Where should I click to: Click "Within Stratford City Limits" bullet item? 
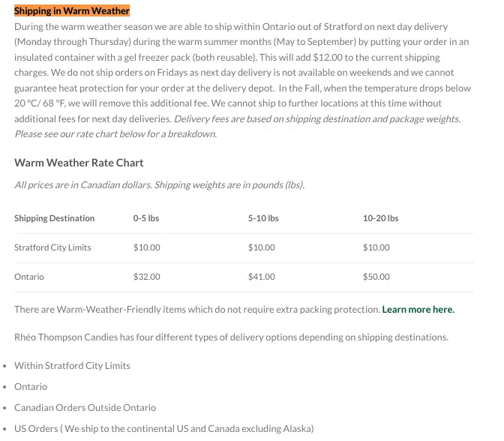click(x=72, y=365)
